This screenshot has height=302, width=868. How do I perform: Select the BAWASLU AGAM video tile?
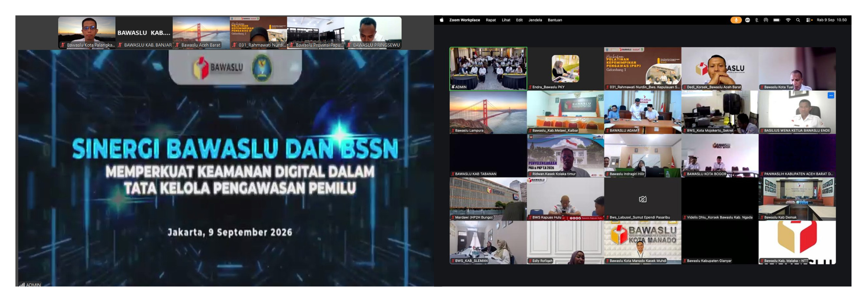tap(643, 112)
